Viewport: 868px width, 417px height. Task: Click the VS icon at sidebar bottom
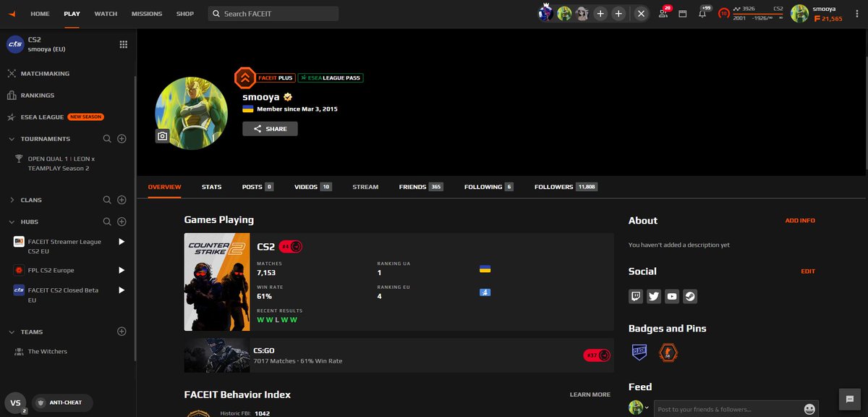(x=15, y=403)
